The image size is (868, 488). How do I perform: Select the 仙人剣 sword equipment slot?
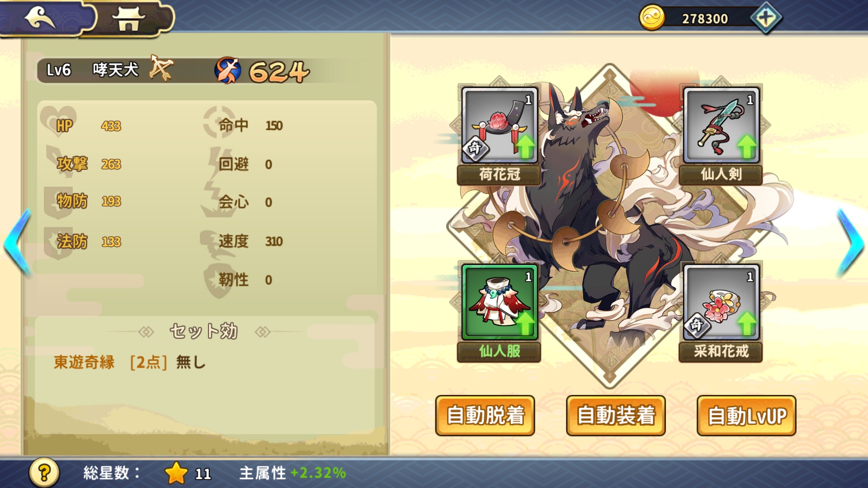pyautogui.click(x=721, y=136)
